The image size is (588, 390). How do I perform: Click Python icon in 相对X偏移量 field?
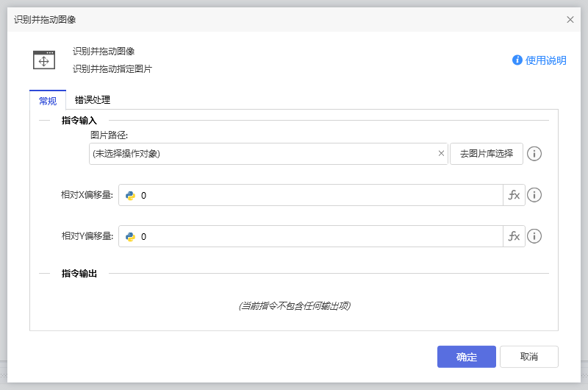pyautogui.click(x=130, y=195)
